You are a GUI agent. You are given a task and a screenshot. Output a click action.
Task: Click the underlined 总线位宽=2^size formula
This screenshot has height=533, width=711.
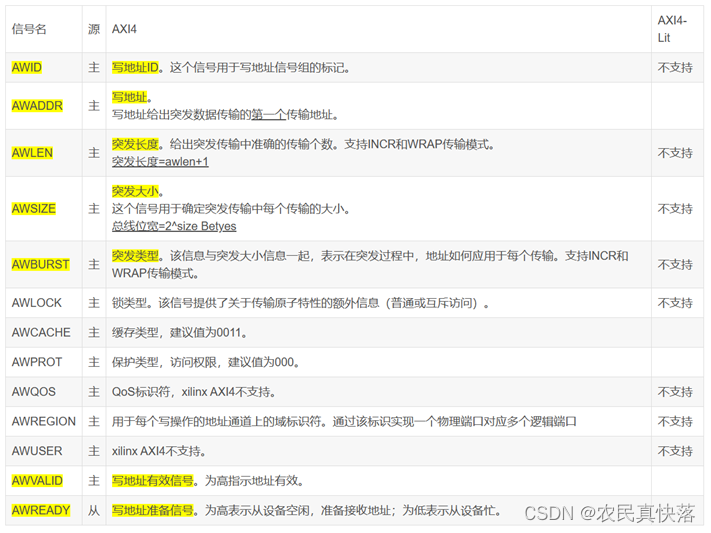click(x=173, y=227)
